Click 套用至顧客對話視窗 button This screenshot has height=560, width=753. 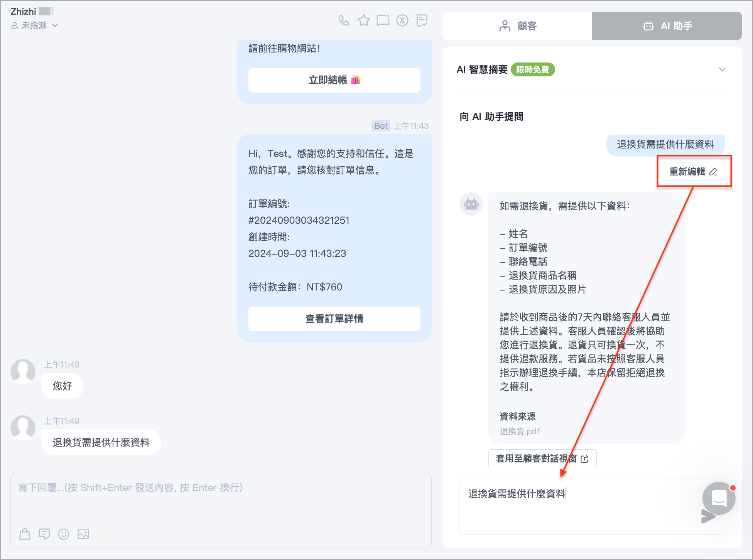pyautogui.click(x=542, y=459)
